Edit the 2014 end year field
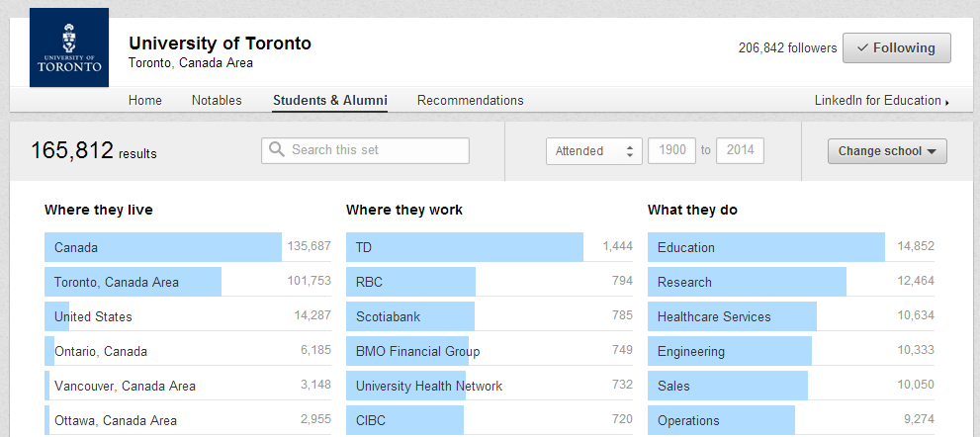The image size is (980, 437). pyautogui.click(x=740, y=151)
